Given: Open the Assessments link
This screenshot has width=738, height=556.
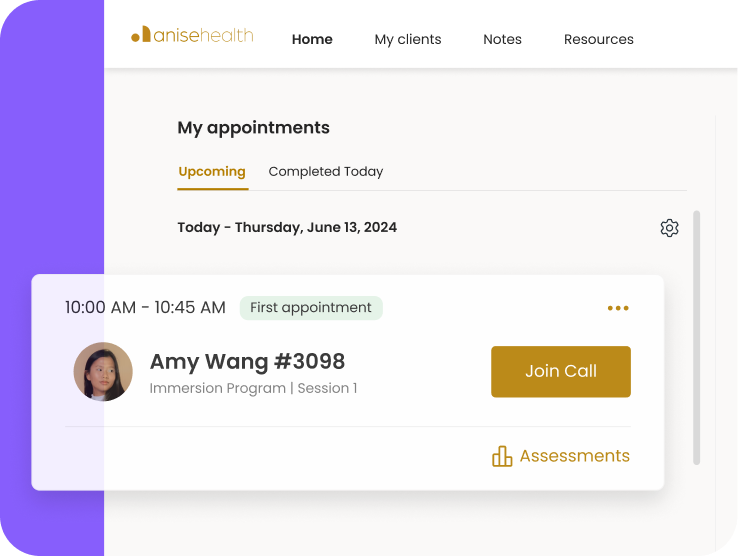Looking at the screenshot, I should pos(574,456).
